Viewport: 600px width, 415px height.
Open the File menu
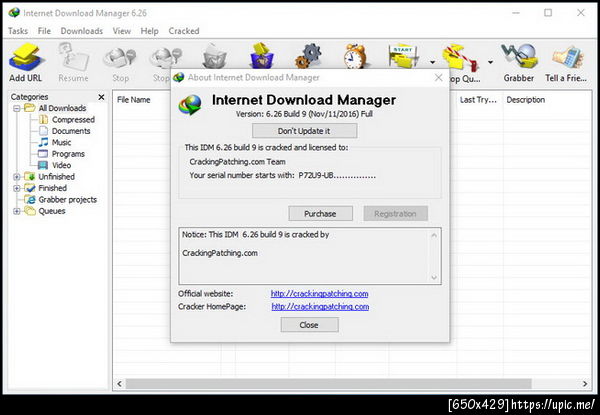click(44, 31)
